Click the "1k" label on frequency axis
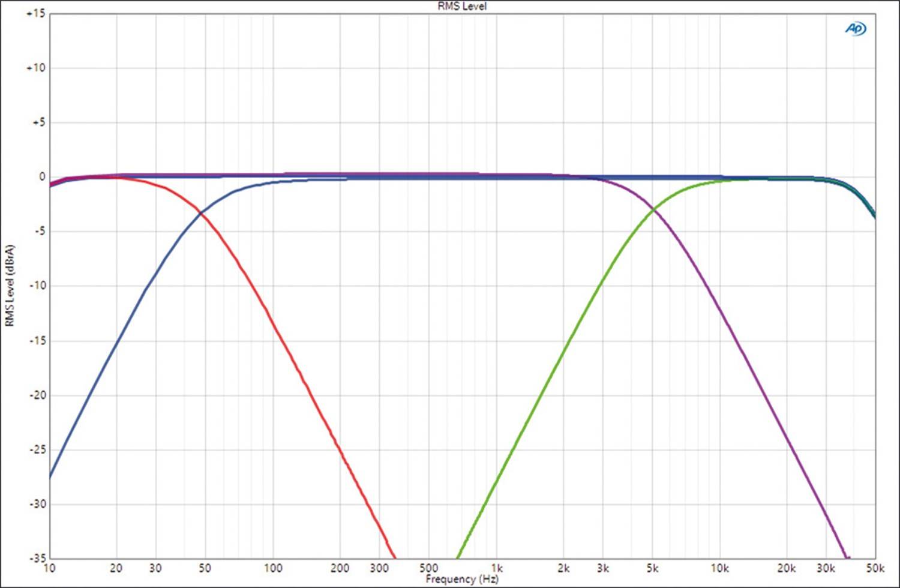Image resolution: width=900 pixels, height=588 pixels. (497, 568)
